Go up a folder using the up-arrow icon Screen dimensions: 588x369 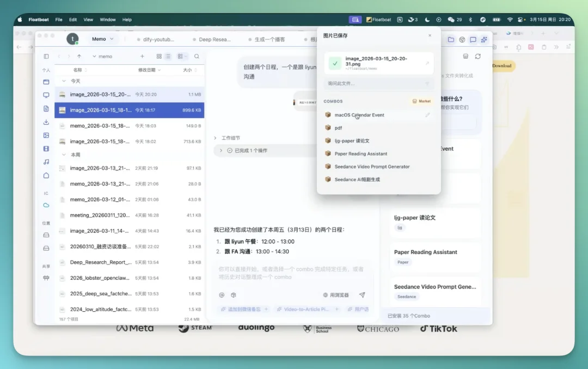79,56
